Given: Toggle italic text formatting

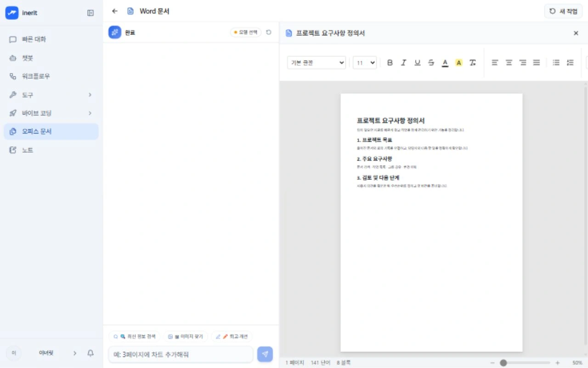Looking at the screenshot, I should [404, 63].
